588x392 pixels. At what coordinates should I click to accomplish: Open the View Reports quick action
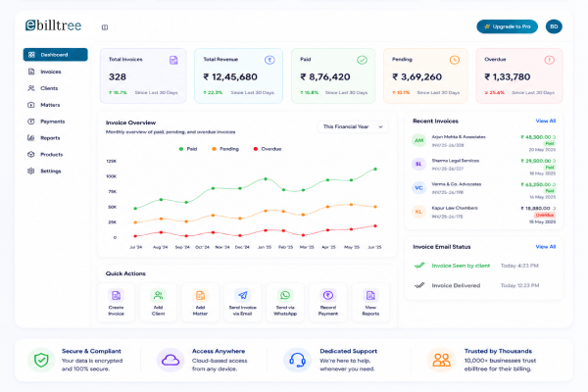pyautogui.click(x=370, y=303)
